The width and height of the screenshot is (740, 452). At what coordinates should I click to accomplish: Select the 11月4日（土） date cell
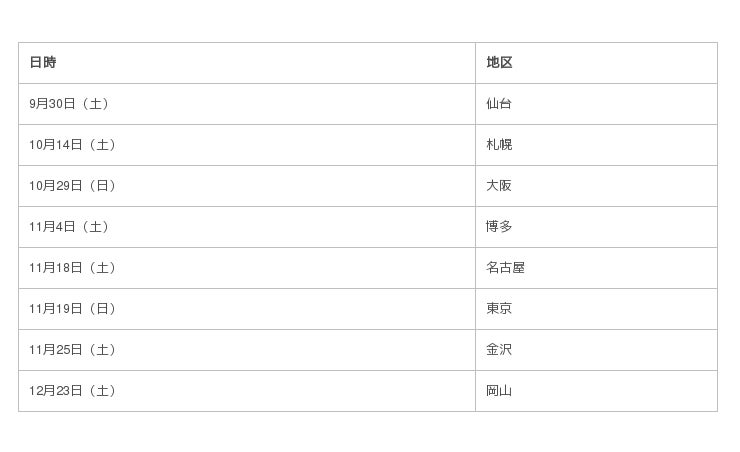pyautogui.click(x=70, y=227)
